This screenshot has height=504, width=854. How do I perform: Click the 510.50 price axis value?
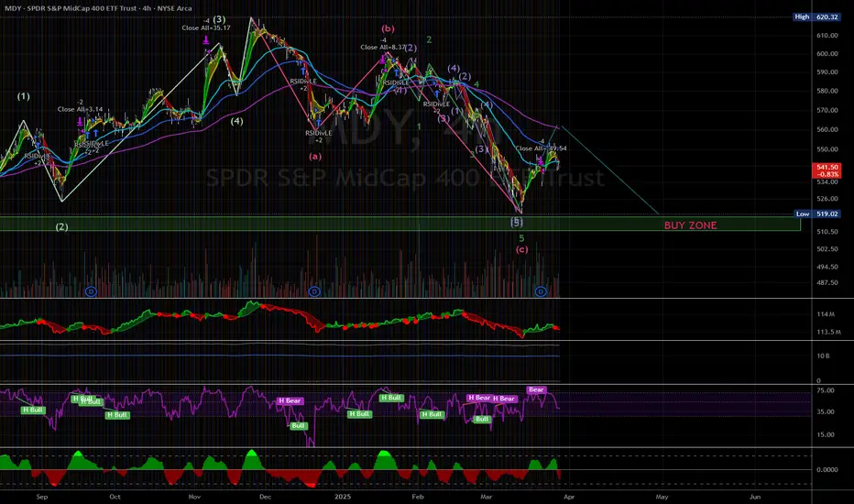coord(827,232)
